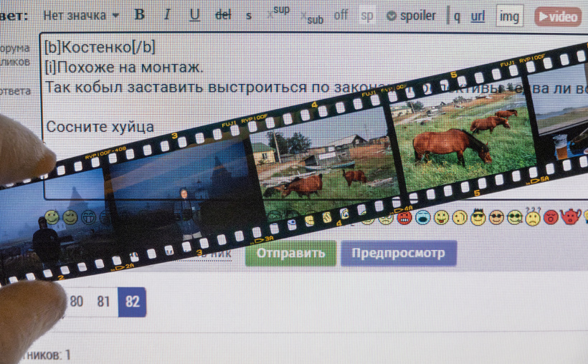This screenshot has width=588, height=364.
Task: Open the "Нет значка" icon dropdown
Action: pyautogui.click(x=80, y=15)
